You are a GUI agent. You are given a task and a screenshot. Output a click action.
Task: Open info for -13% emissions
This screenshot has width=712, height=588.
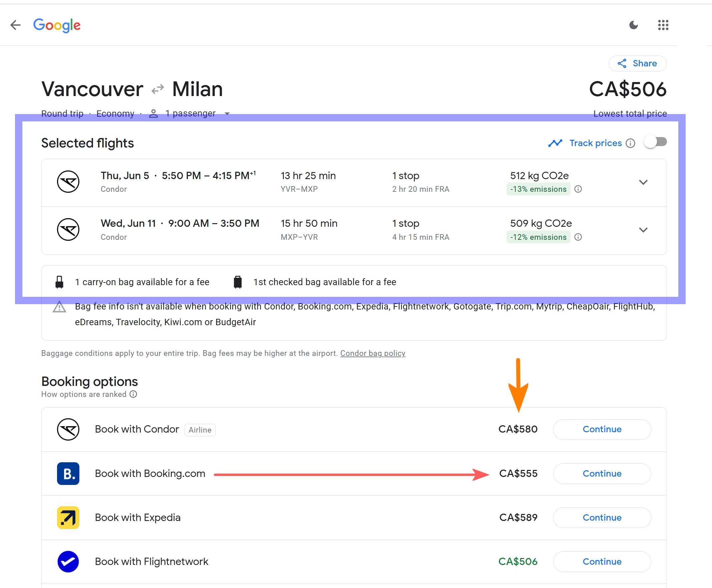pyautogui.click(x=578, y=189)
